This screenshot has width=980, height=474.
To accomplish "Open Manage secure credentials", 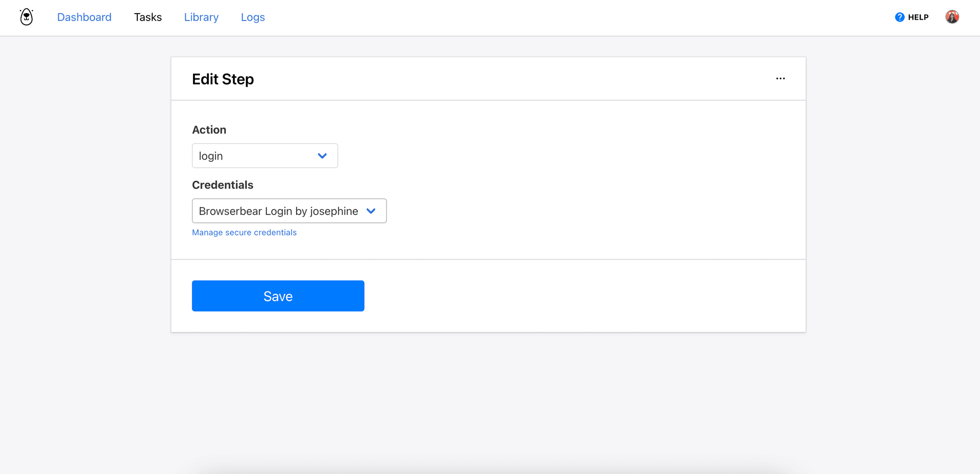I will [x=244, y=232].
